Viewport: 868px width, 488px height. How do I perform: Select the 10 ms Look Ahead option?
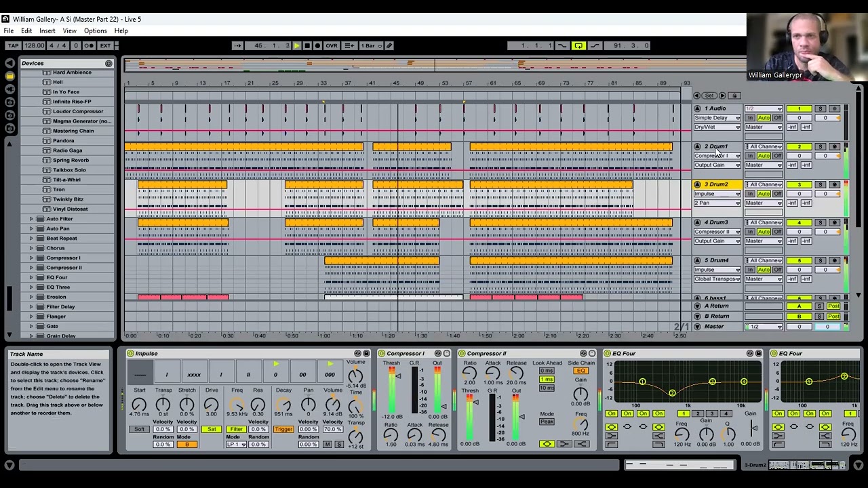[547, 388]
